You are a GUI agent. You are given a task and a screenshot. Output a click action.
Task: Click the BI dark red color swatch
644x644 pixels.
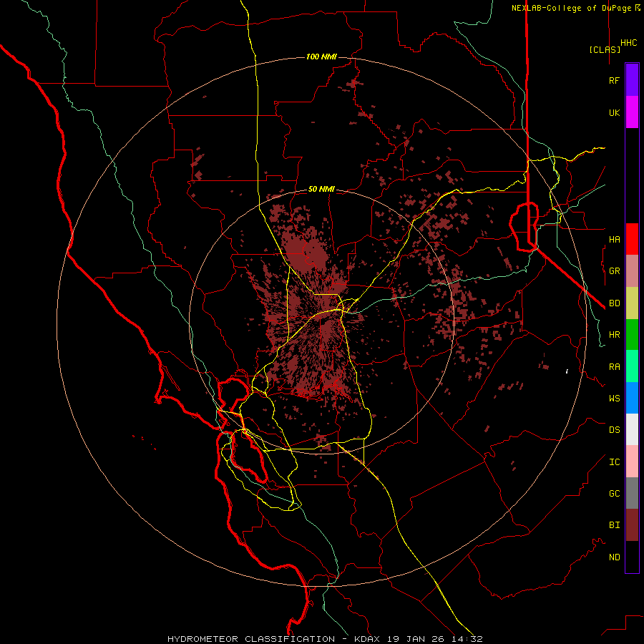pos(632,525)
